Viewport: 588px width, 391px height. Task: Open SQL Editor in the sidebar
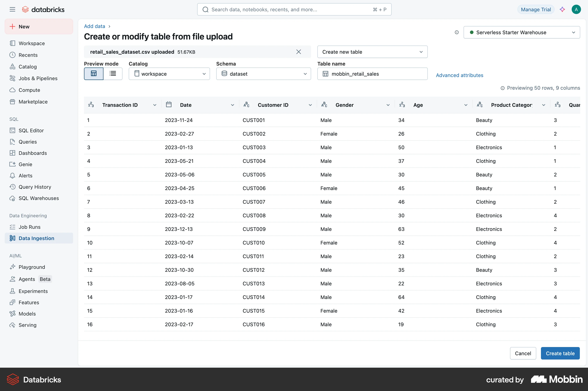click(x=31, y=130)
